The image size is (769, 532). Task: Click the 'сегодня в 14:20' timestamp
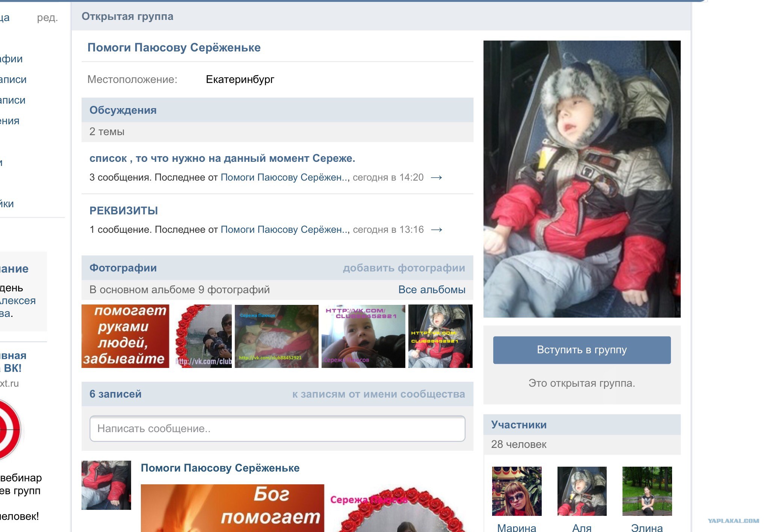coord(388,178)
